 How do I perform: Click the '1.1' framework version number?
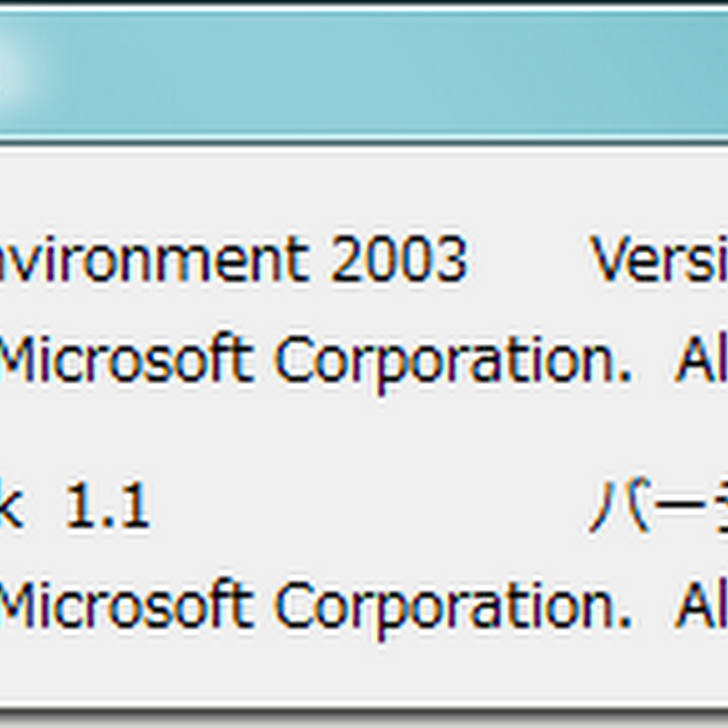[106, 507]
